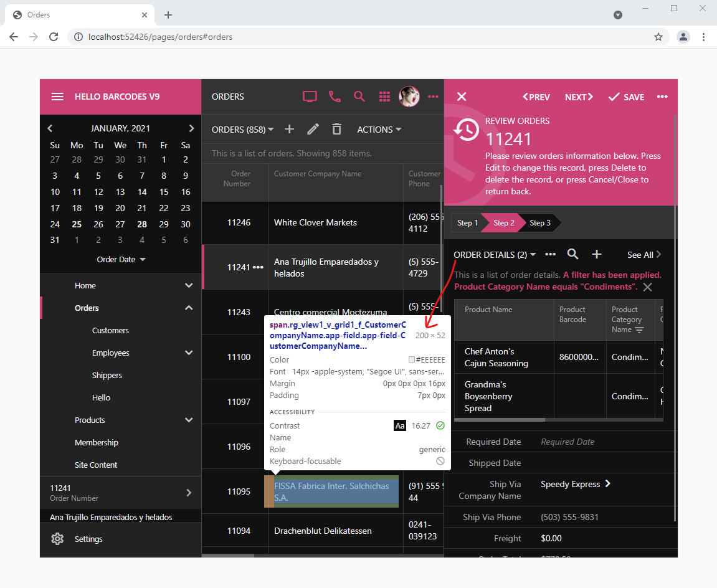Select January 15 on the calendar
Viewport: 717px width, 588px height.
tap(163, 191)
